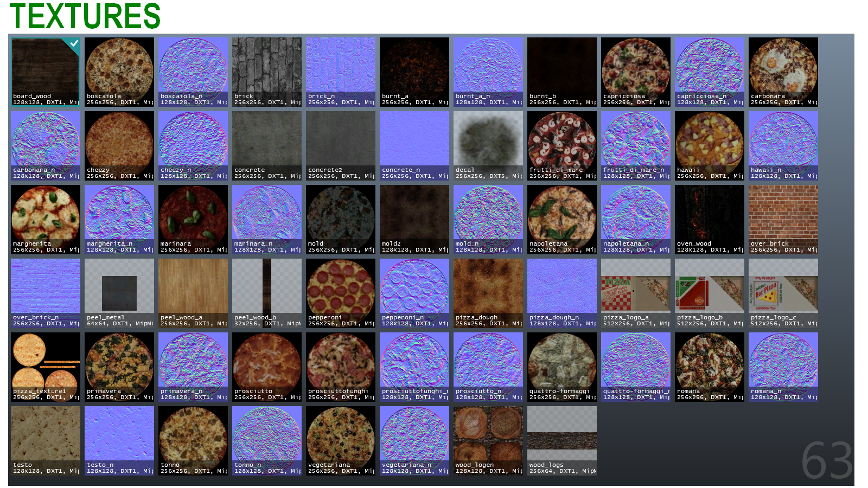Select the burnt_b texture
The width and height of the screenshot is (868, 488).
pos(562,72)
